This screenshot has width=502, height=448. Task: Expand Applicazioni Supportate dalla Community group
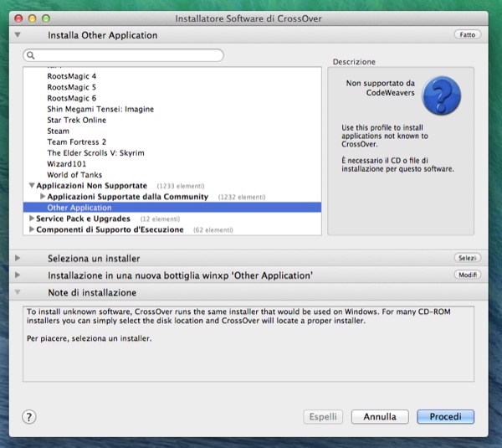[43, 197]
